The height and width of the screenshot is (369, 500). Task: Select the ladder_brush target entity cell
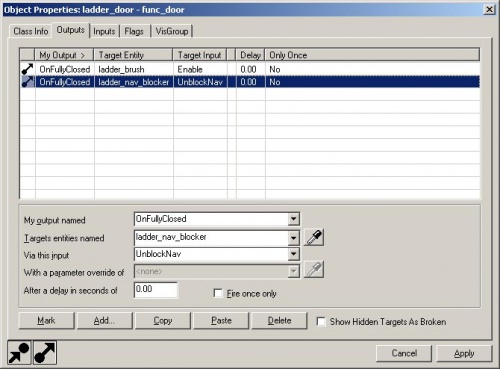tap(134, 69)
